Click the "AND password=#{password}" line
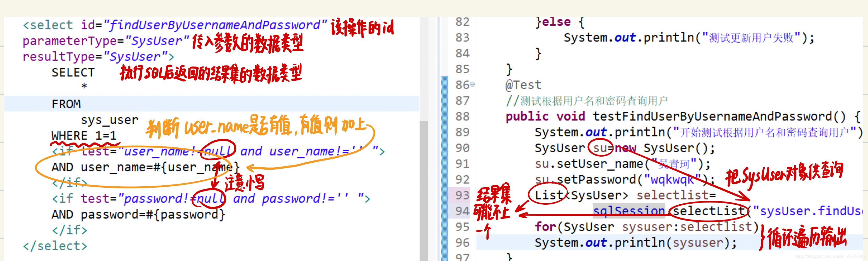The height and width of the screenshot is (261, 868). 138,214
